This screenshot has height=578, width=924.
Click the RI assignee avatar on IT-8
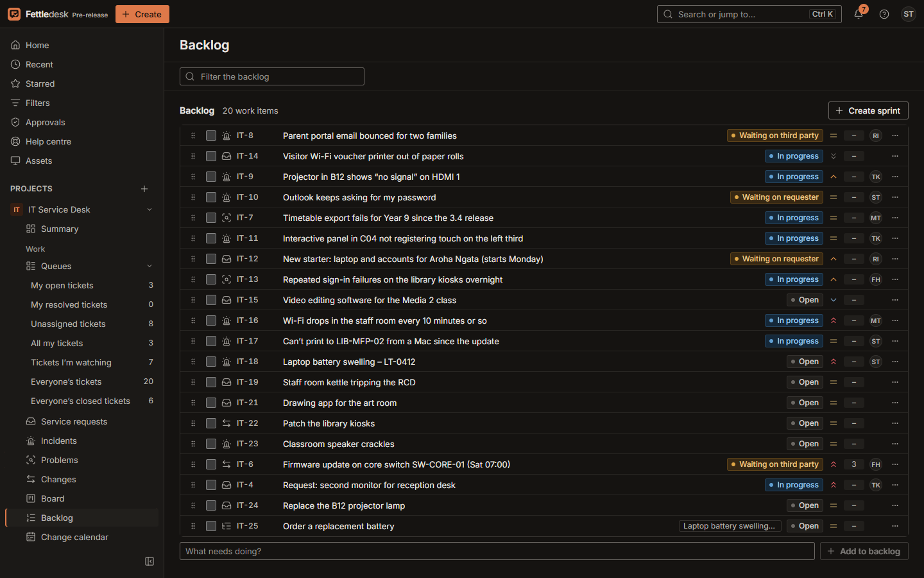coord(876,136)
